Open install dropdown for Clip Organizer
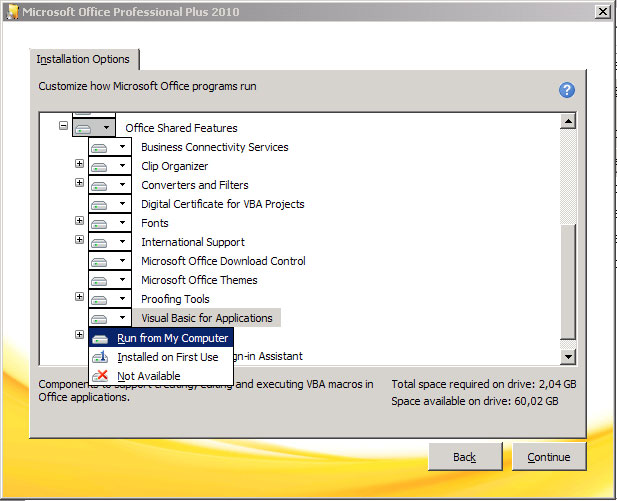This screenshot has height=501, width=617. point(110,166)
